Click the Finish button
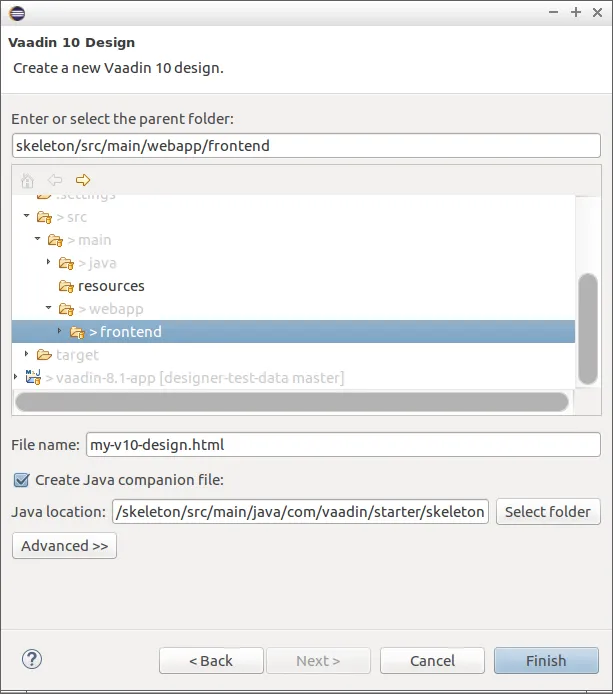 click(x=546, y=661)
